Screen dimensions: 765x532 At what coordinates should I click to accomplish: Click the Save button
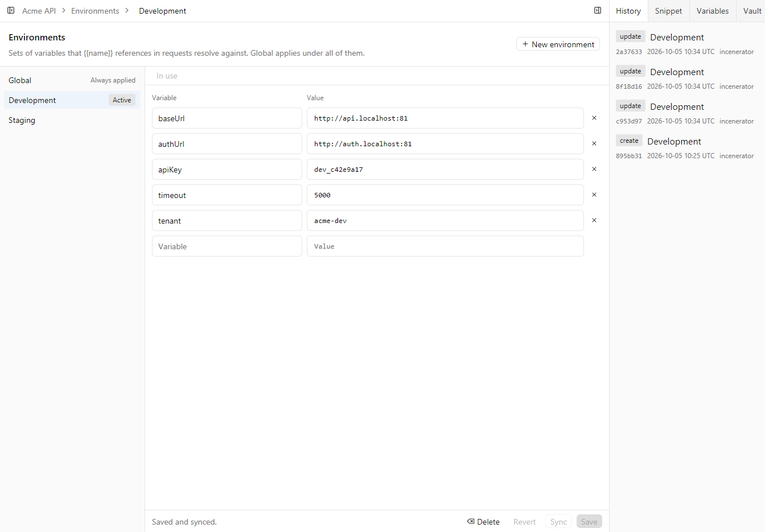589,522
